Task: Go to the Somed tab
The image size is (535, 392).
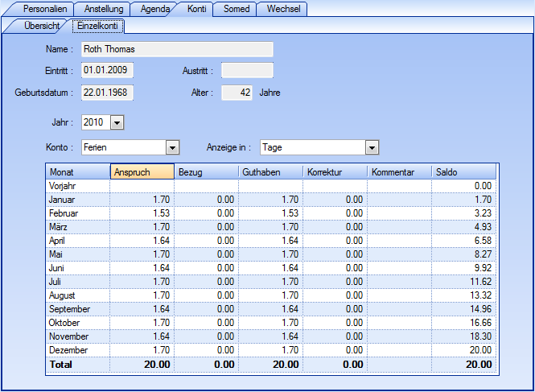Action: (236, 9)
